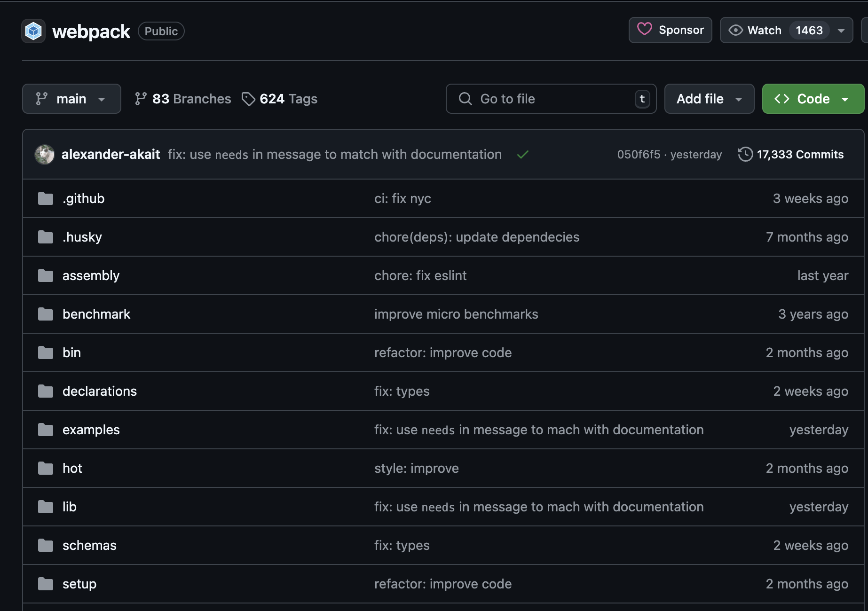Open commit 'style: improve'
Screen dimensions: 868x611
[x=417, y=468]
